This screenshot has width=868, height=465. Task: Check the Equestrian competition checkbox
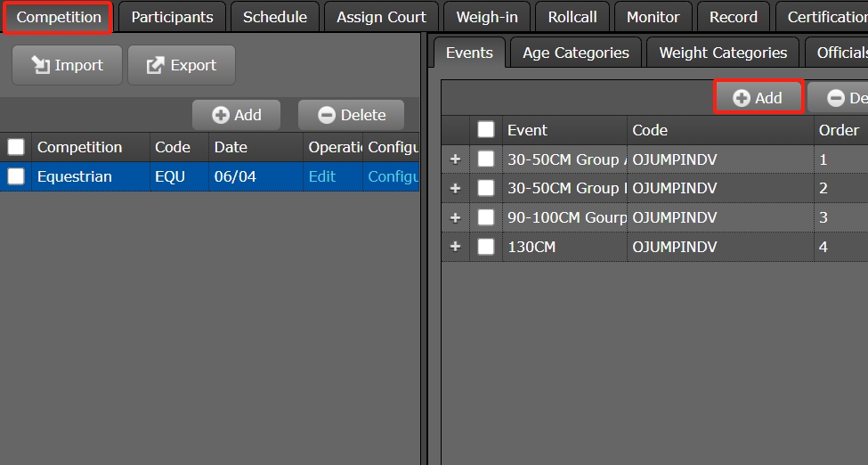16,176
